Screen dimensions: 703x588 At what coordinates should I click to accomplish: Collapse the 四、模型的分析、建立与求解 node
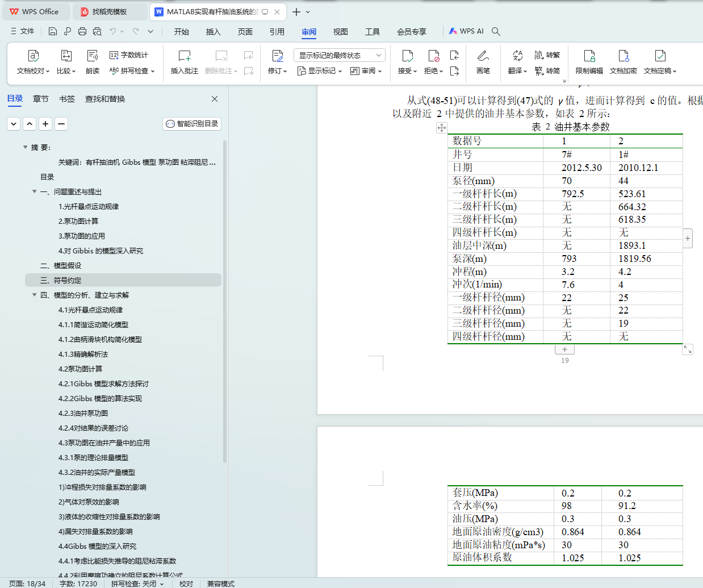tap(35, 295)
